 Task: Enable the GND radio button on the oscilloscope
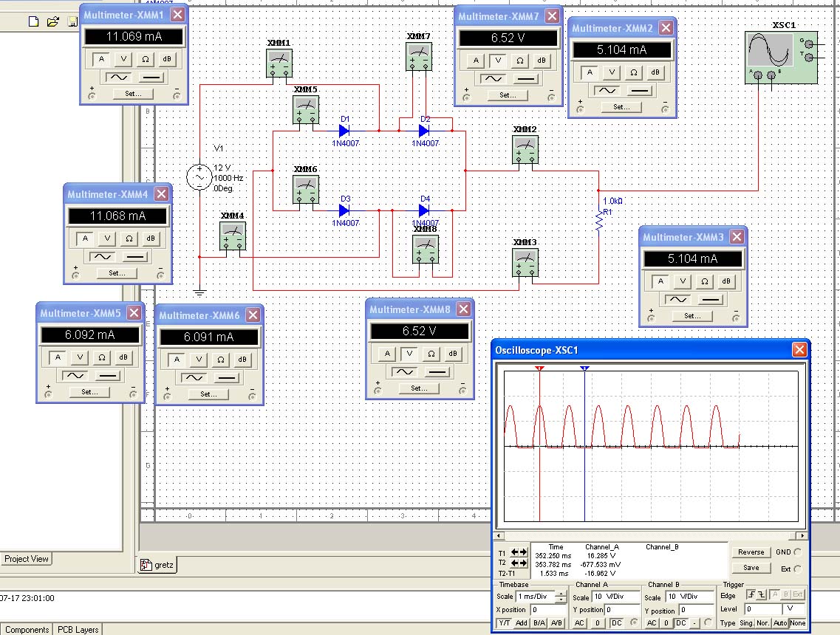point(797,552)
